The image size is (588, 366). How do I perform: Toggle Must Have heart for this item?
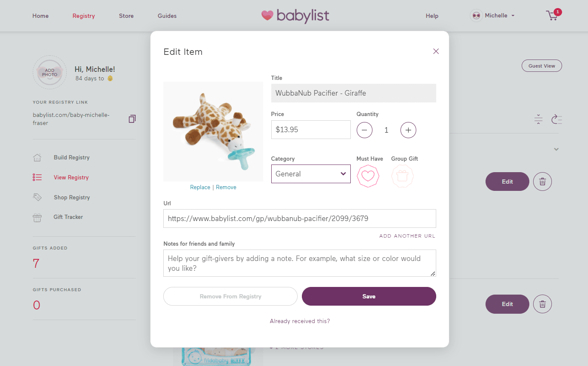pos(368,176)
